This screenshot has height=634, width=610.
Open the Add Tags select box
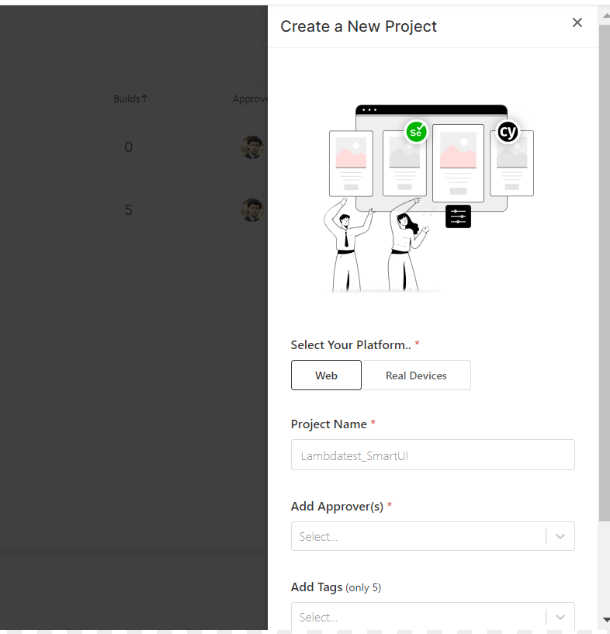coord(433,616)
